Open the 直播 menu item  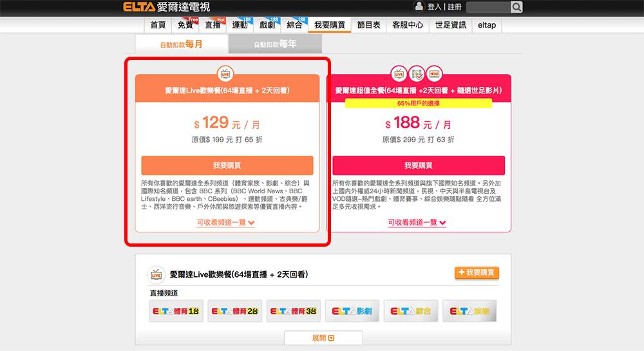[213, 25]
